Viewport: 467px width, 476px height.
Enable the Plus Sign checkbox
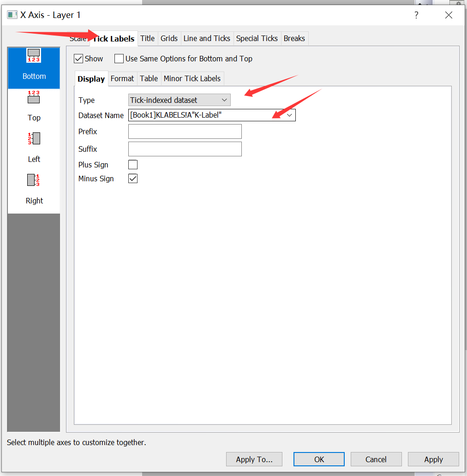click(133, 165)
